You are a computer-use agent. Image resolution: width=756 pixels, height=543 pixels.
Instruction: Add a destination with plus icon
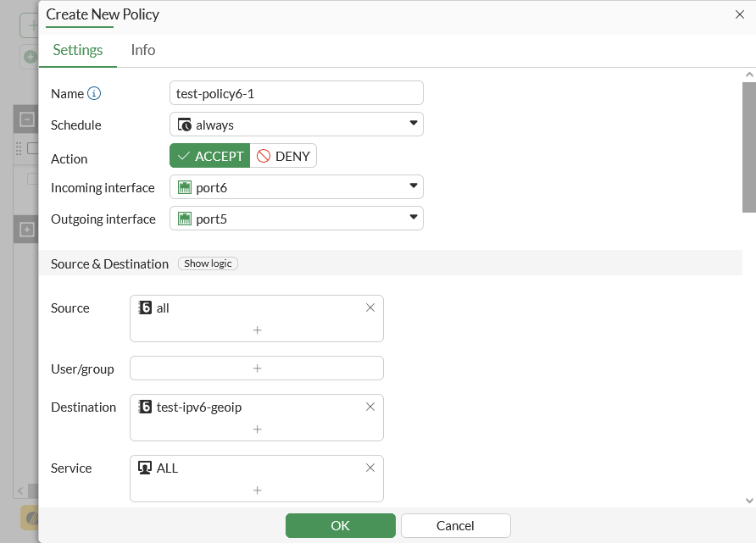(x=257, y=429)
